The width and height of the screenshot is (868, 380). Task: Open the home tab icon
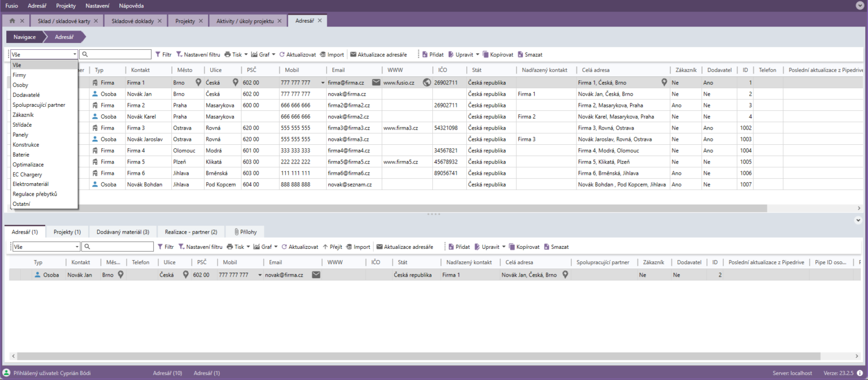(x=12, y=21)
